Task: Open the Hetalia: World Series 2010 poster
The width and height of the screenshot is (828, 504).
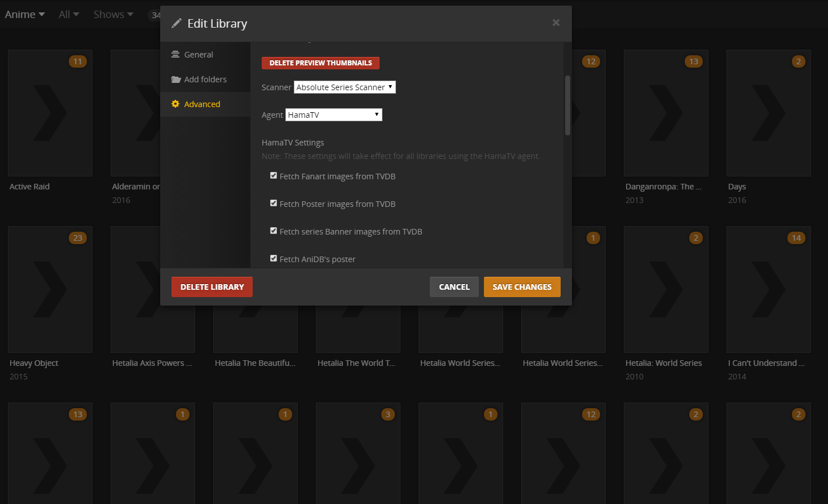Action: pyautogui.click(x=666, y=289)
